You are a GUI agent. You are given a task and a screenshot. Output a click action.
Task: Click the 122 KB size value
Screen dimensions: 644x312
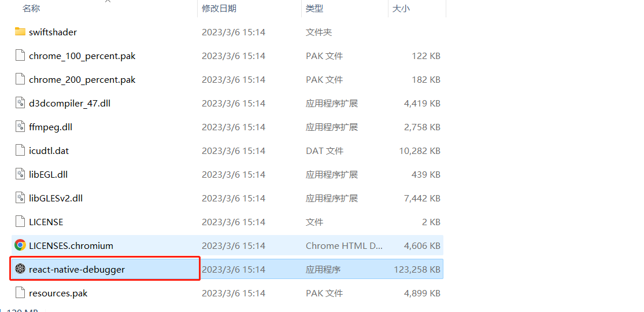(426, 56)
